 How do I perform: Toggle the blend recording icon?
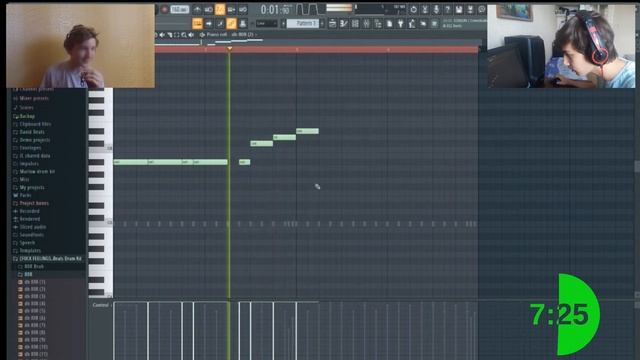[231, 9]
